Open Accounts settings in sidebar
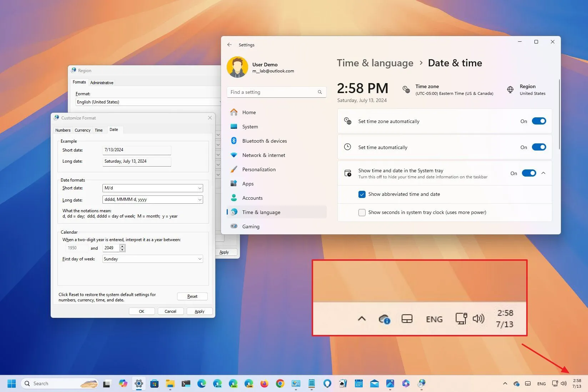Screen dimensions: 588x392 [x=252, y=198]
